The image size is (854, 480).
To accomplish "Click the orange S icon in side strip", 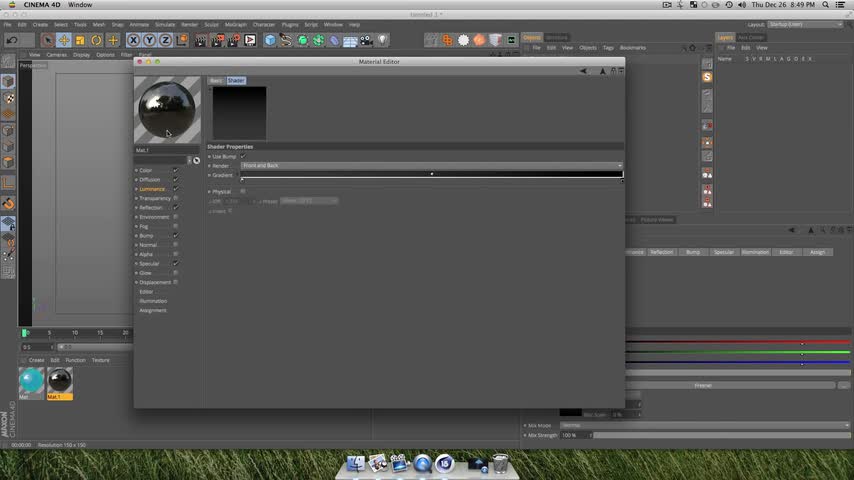I will click(707, 77).
